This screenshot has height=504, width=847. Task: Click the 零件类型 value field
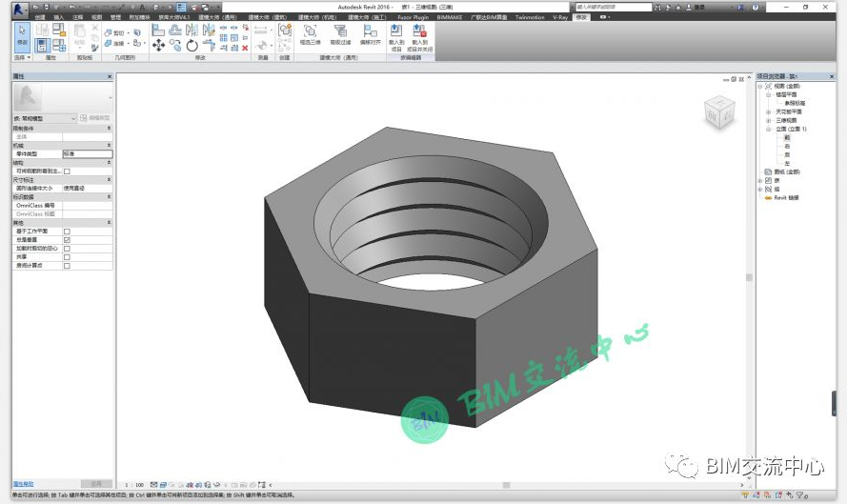[88, 154]
